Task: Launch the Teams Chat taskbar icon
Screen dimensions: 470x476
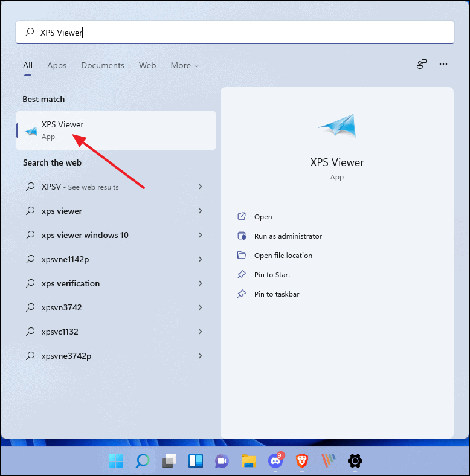Action: [x=222, y=462]
